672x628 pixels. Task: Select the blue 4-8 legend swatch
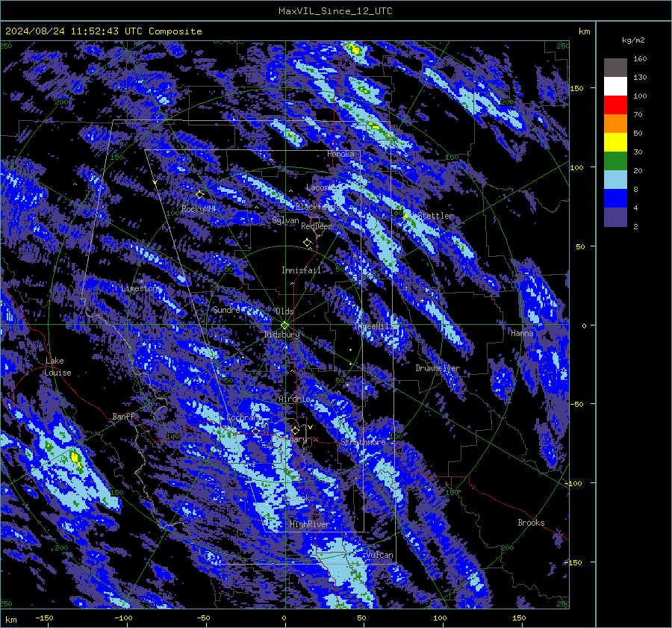615,199
